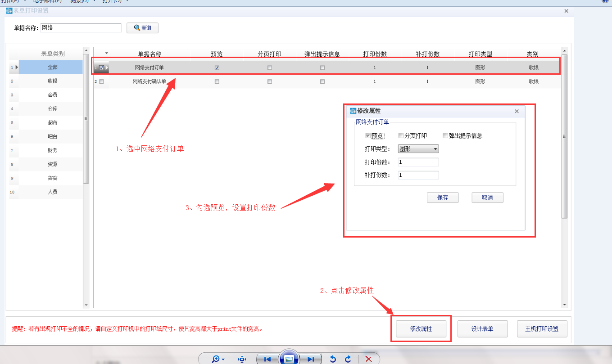The width and height of the screenshot is (612, 364).
Task: Toggle row checkbox for 网络支付确认单
Action: [x=101, y=81]
